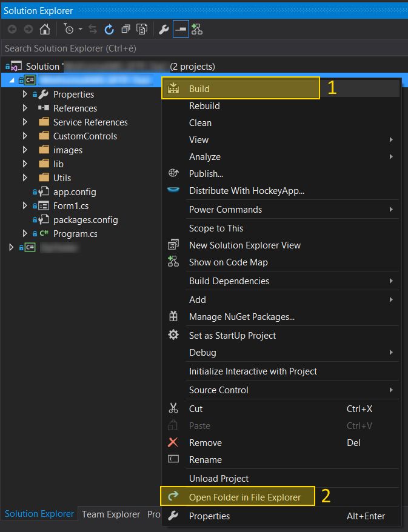Click the Back navigation arrow icon
Image resolution: width=408 pixels, height=532 pixels.
[12, 30]
